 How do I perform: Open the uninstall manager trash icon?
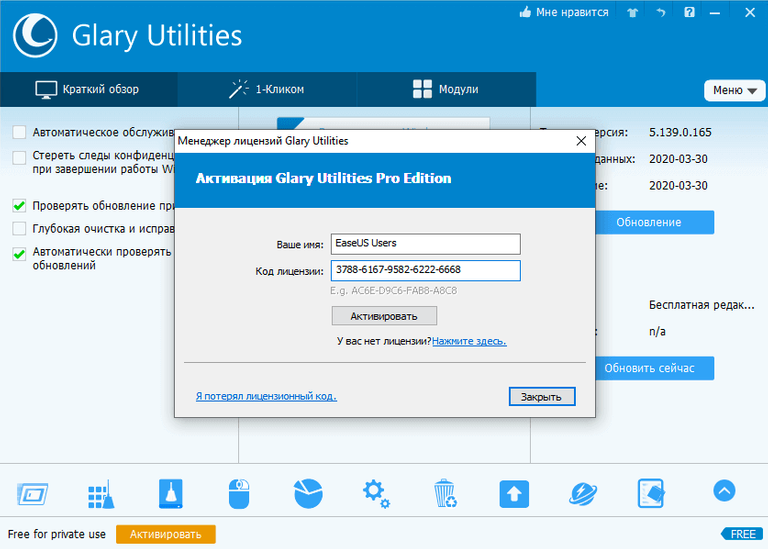445,494
